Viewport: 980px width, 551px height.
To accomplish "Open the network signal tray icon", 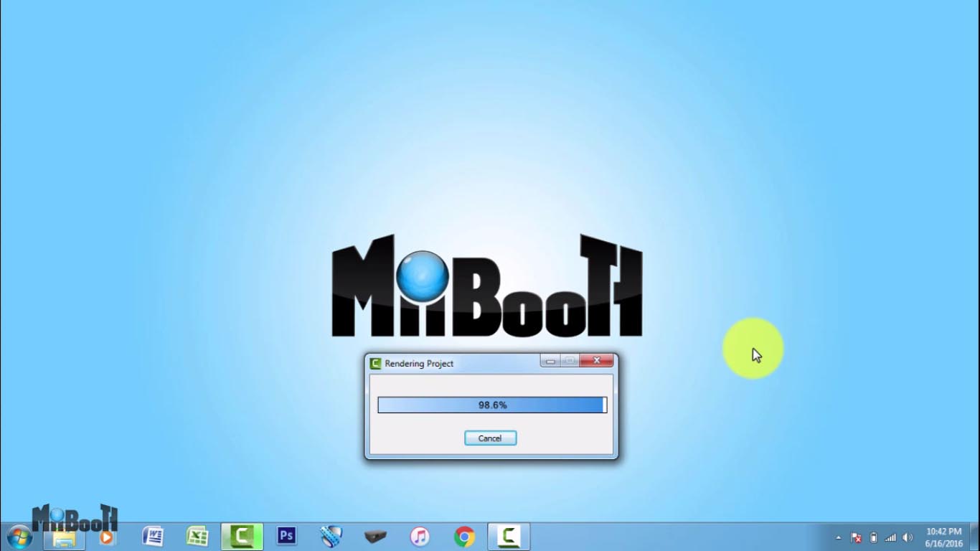I will point(890,537).
